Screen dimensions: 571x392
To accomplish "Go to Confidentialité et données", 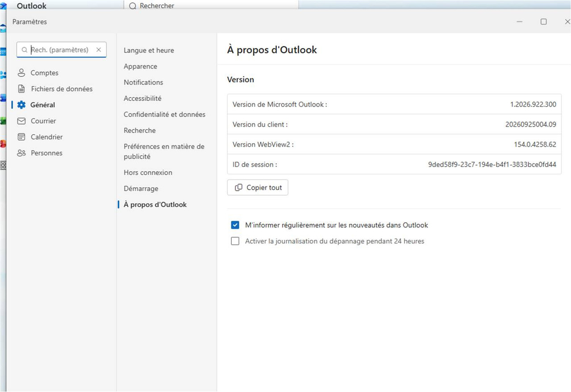I will click(x=164, y=115).
